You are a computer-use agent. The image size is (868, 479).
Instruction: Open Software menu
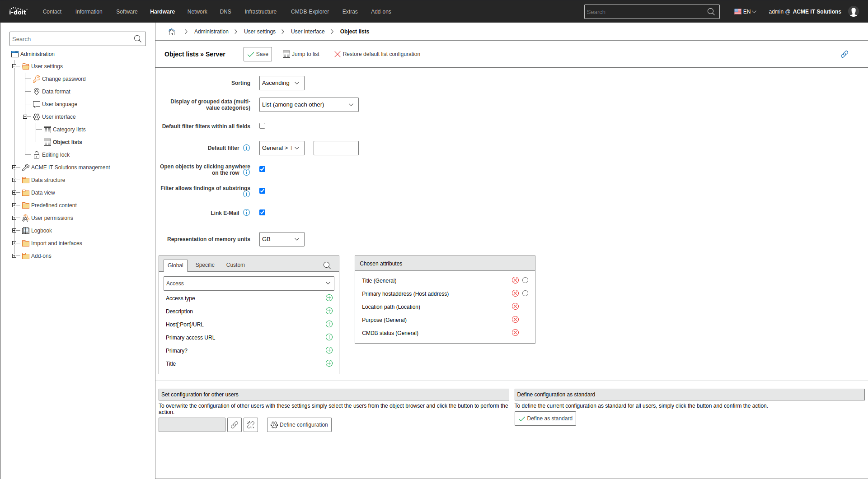(x=127, y=12)
